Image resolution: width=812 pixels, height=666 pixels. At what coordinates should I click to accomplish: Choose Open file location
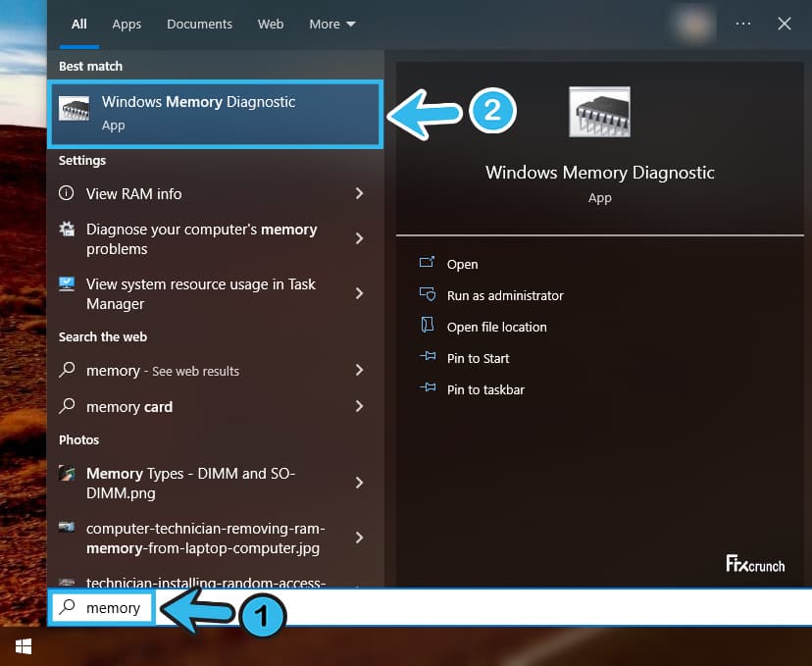496,328
